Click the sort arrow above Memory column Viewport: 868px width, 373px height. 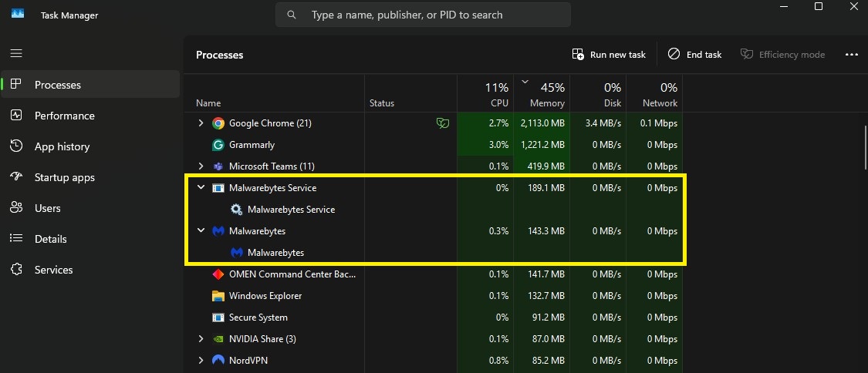pyautogui.click(x=525, y=82)
